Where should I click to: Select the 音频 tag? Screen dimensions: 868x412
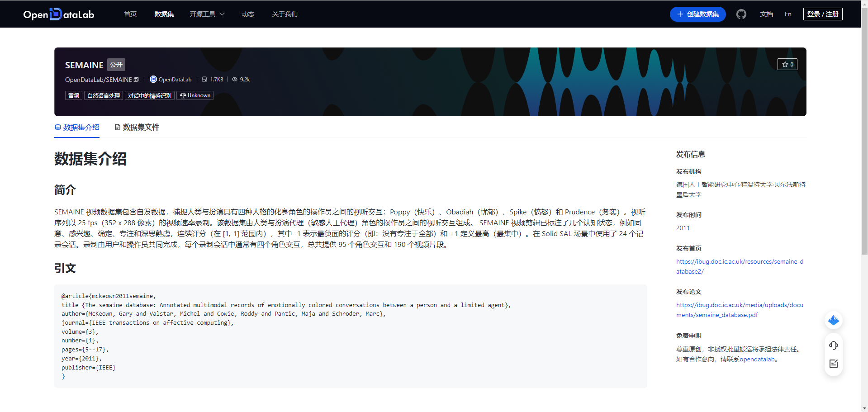coord(74,95)
